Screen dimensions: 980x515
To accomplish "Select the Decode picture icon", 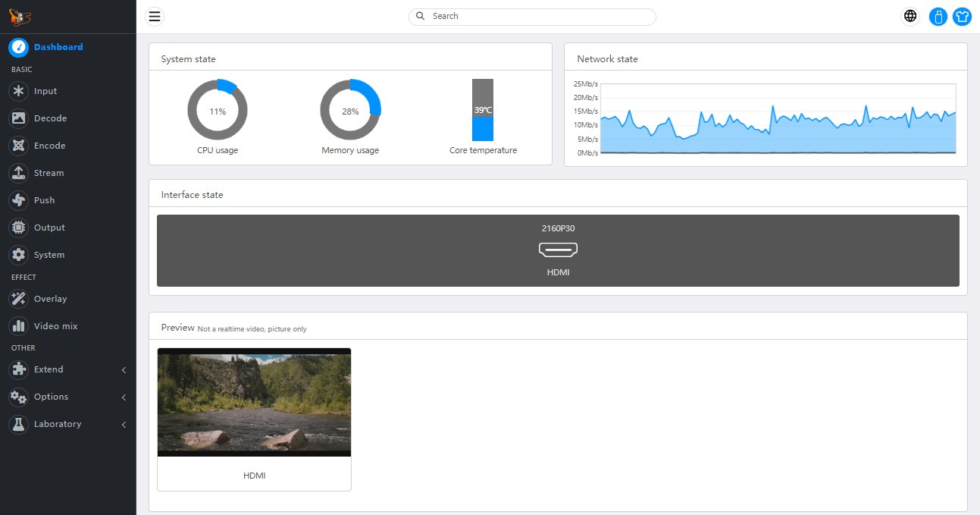I will 19,118.
